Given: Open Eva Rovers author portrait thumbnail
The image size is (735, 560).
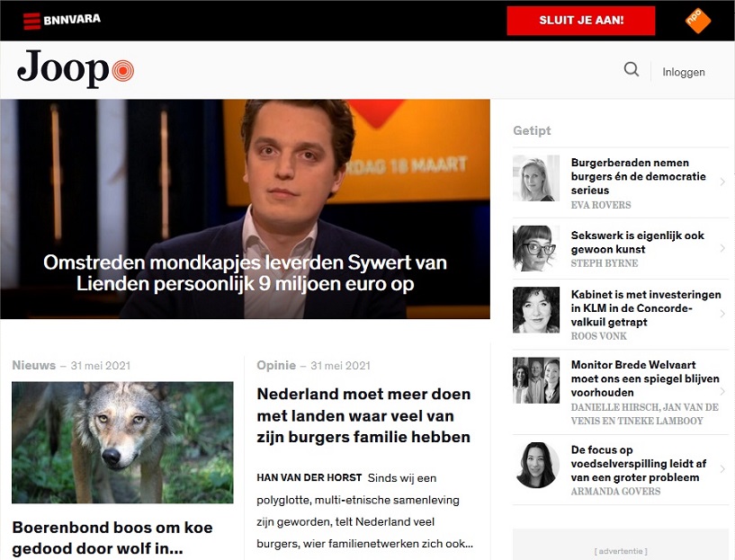Looking at the screenshot, I should point(536,178).
